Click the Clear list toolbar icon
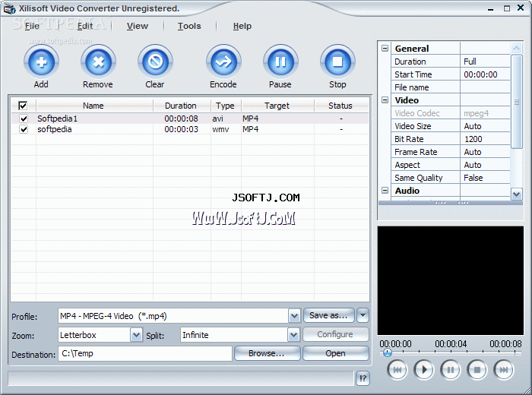 click(x=155, y=62)
